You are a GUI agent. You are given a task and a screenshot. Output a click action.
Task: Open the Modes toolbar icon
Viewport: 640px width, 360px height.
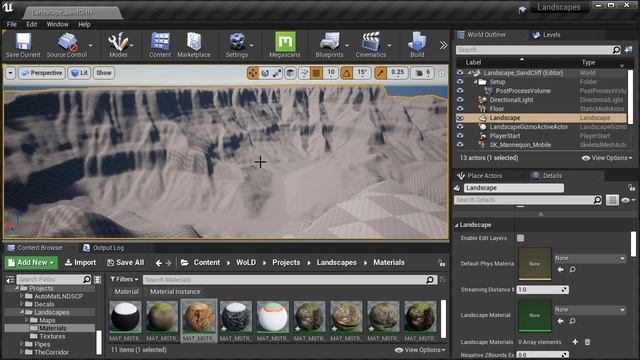point(118,45)
